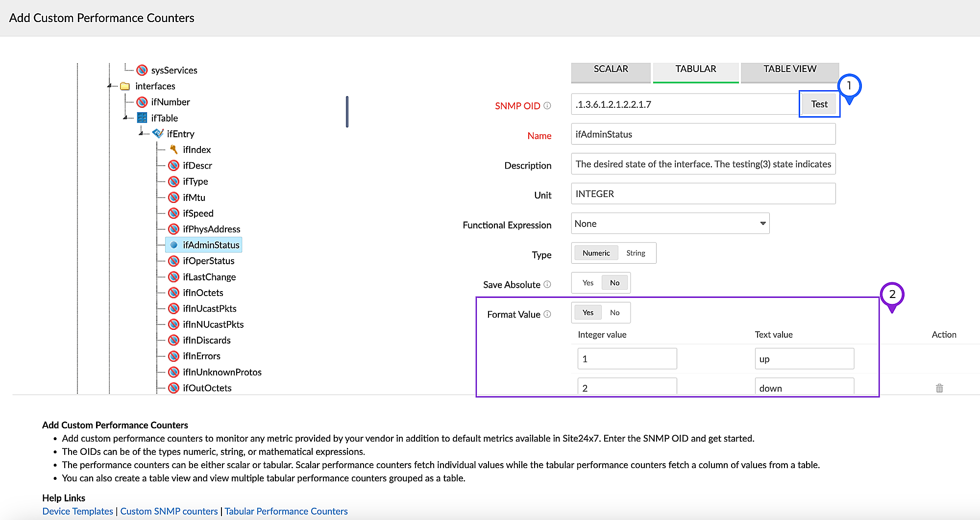Switch to the TABLE VIEW tab
This screenshot has width=980, height=520.
tap(789, 70)
